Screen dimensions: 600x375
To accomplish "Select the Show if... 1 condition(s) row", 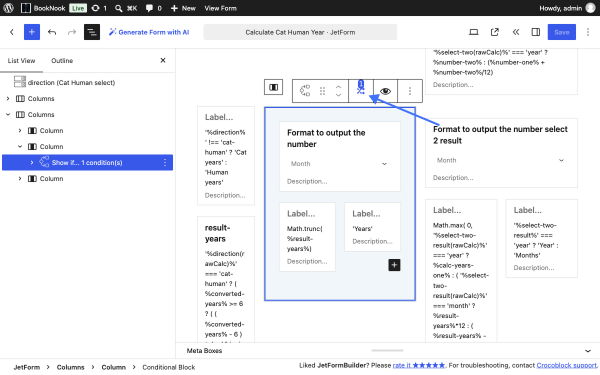I will coord(87,163).
